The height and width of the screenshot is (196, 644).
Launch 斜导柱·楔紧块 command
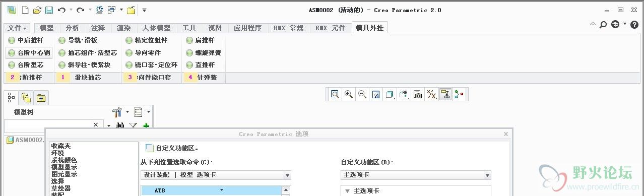tap(84, 65)
